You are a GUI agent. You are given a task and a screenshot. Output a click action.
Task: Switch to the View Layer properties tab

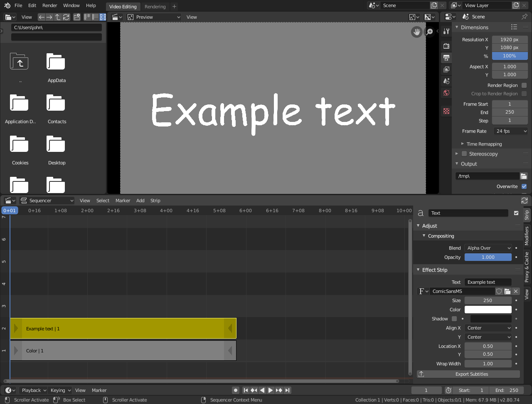[x=446, y=69]
